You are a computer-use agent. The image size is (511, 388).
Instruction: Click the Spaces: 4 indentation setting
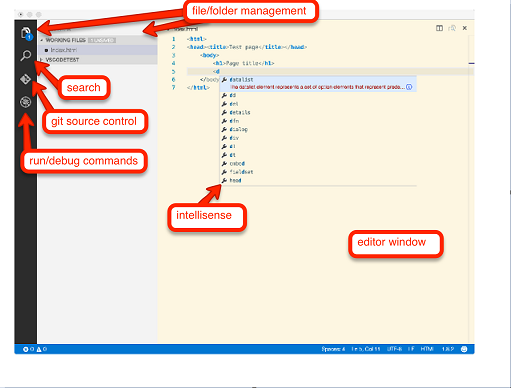[333, 349]
